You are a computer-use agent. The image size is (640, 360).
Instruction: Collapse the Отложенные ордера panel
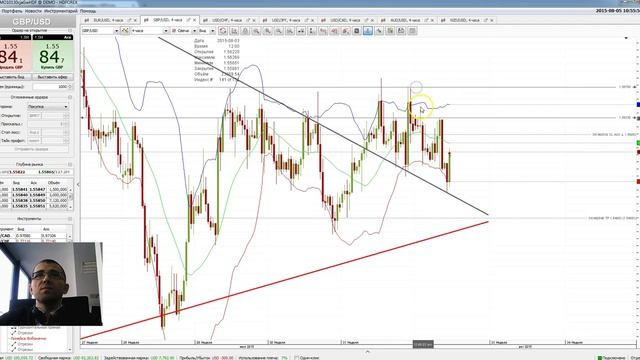click(x=70, y=97)
